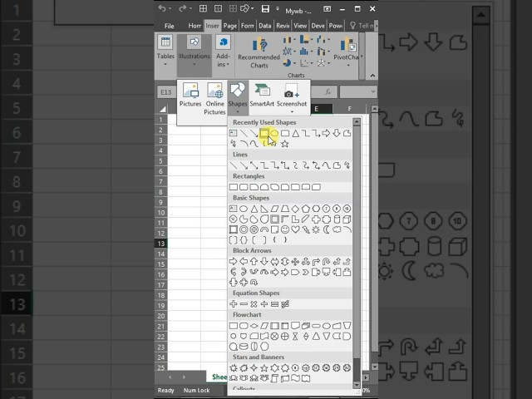Pick the No Symbol shape
Image resolution: width=532 pixels, height=399 pixels.
point(254,229)
